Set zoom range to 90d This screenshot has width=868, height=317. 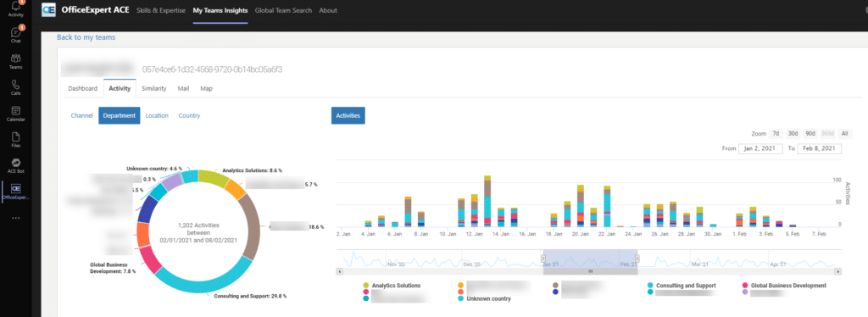pos(810,134)
